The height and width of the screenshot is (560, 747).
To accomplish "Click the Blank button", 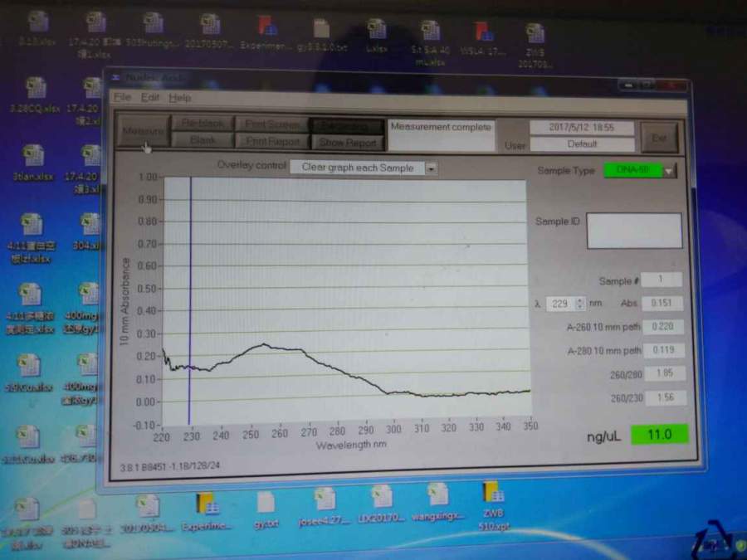I will tap(203, 140).
